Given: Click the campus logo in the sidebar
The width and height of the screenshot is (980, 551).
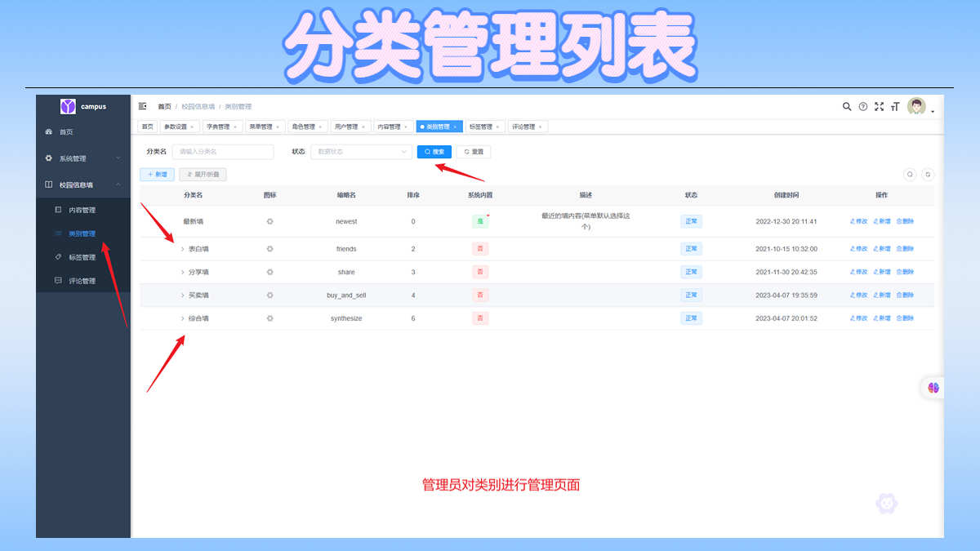Looking at the screenshot, I should pos(68,106).
